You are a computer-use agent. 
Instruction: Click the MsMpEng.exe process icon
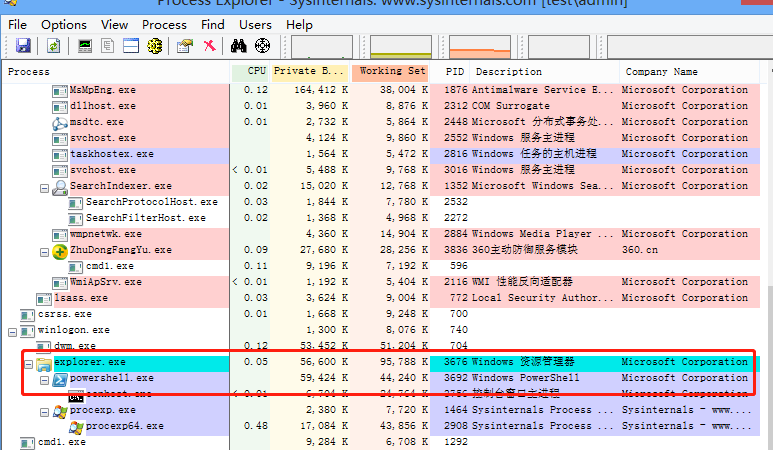click(60, 91)
